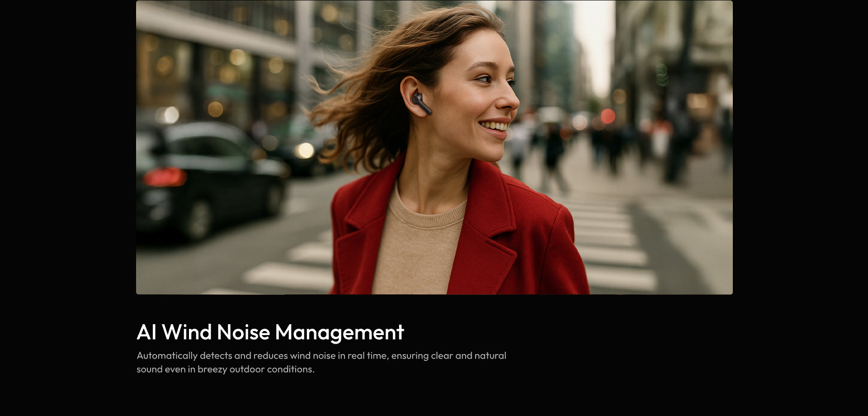The width and height of the screenshot is (868, 416).
Task: Click the black car's glowing red taillight
Action: (x=164, y=177)
